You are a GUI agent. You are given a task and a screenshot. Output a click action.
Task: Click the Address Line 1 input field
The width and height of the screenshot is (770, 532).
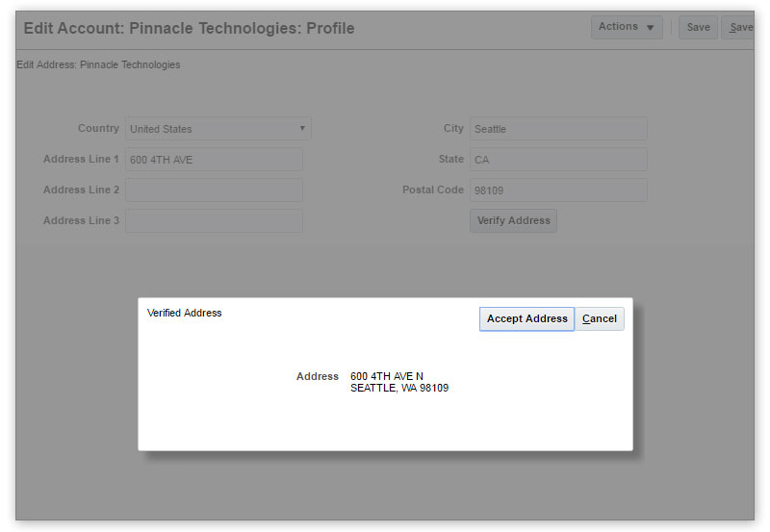(214, 160)
